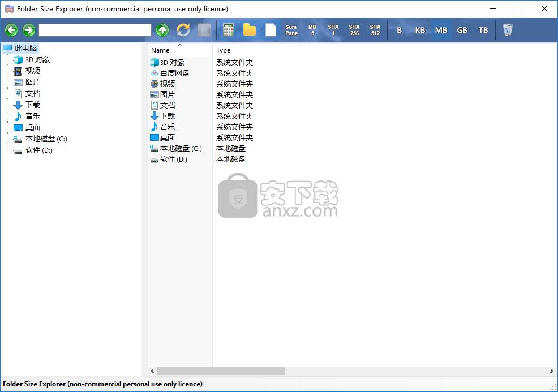Select 软件 (D:) in the tree
558x392 pixels.
39,150
